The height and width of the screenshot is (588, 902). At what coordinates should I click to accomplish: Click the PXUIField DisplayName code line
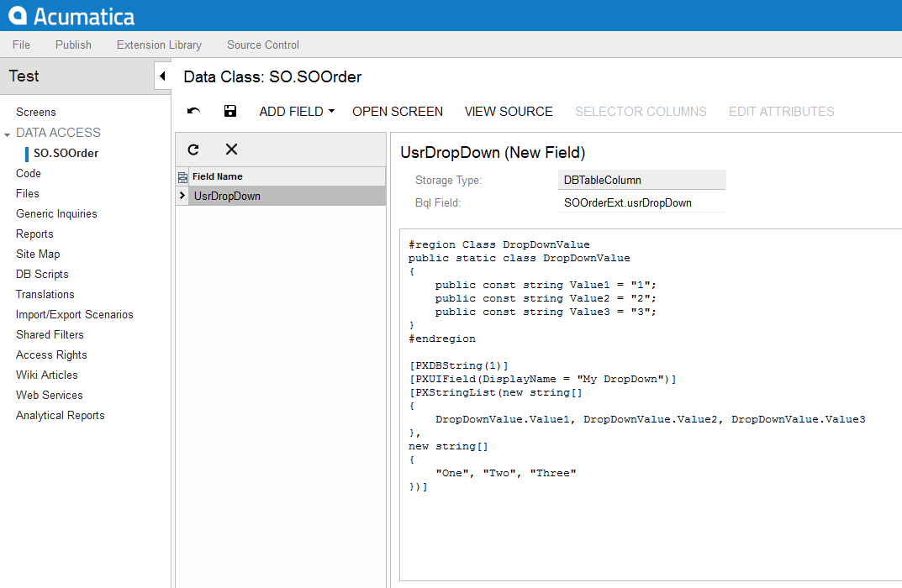[x=542, y=379]
